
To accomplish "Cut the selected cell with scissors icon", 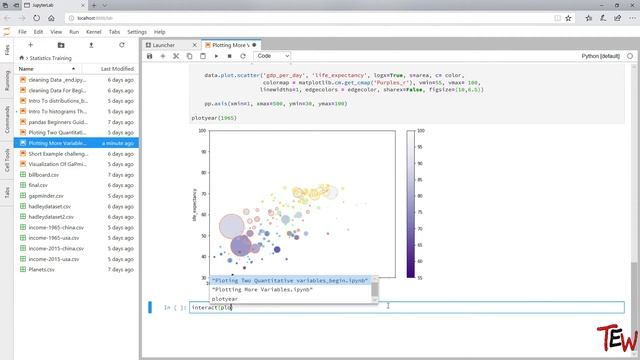I will (x=176, y=56).
